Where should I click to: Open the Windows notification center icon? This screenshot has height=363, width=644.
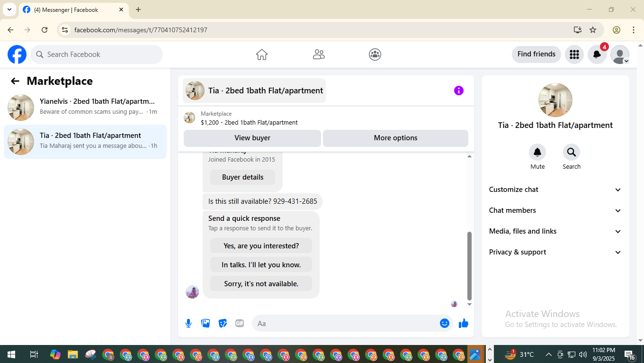point(630,354)
